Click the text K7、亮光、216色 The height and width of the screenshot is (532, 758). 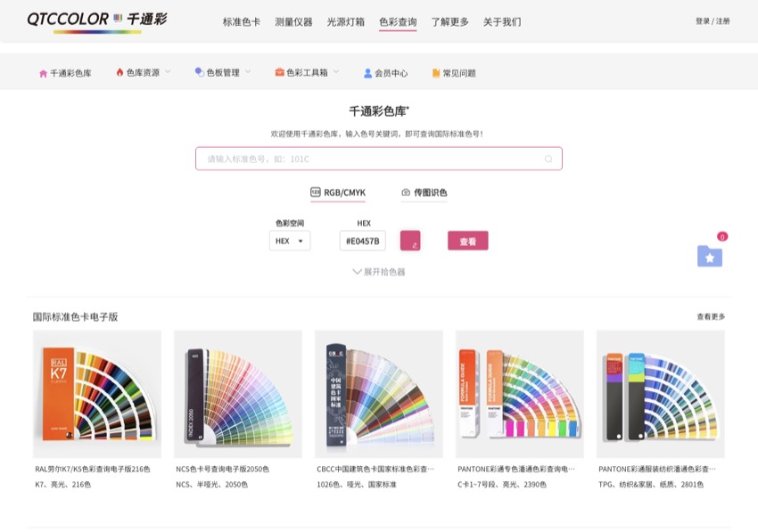pyautogui.click(x=62, y=484)
